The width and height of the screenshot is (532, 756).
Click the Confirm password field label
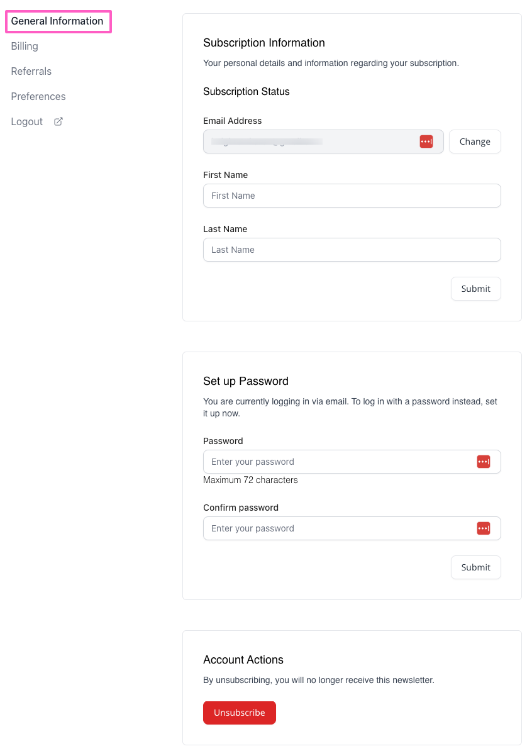(x=241, y=508)
